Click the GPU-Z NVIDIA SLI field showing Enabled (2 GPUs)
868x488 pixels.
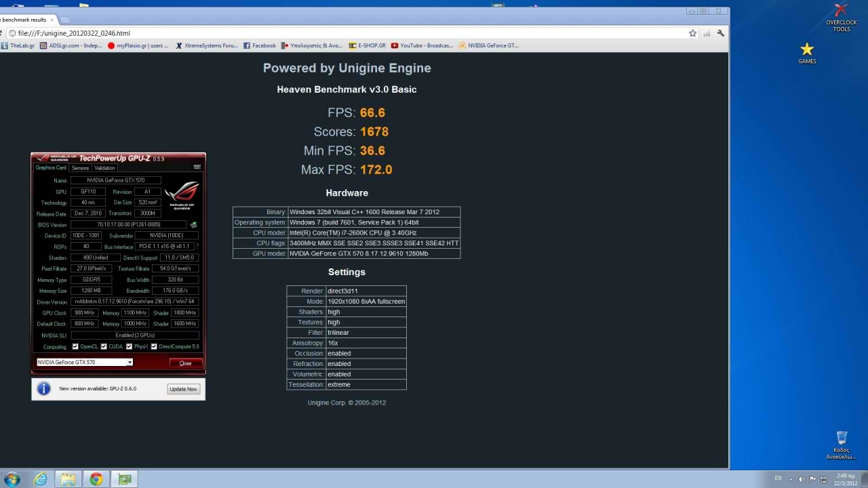(x=135, y=335)
